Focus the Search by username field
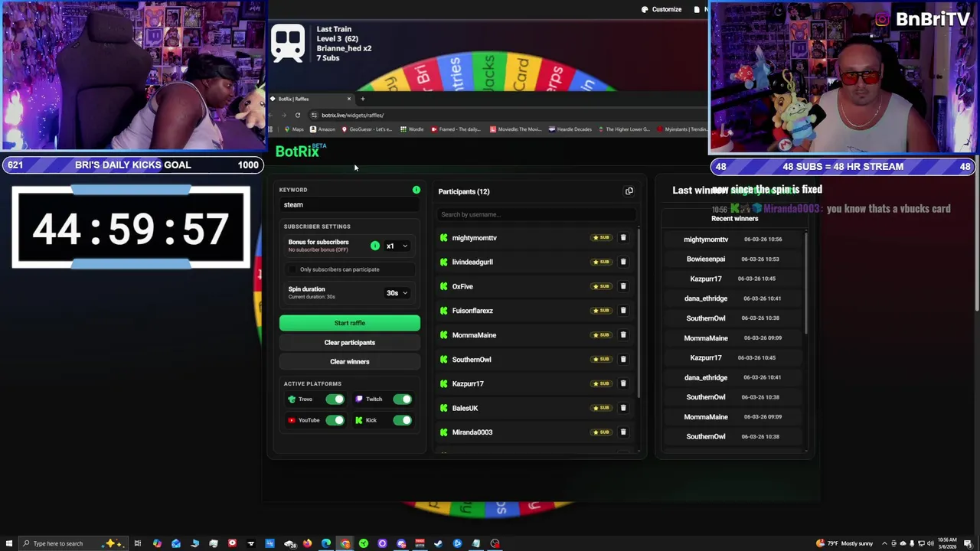Viewport: 980px width, 551px height. tap(537, 214)
